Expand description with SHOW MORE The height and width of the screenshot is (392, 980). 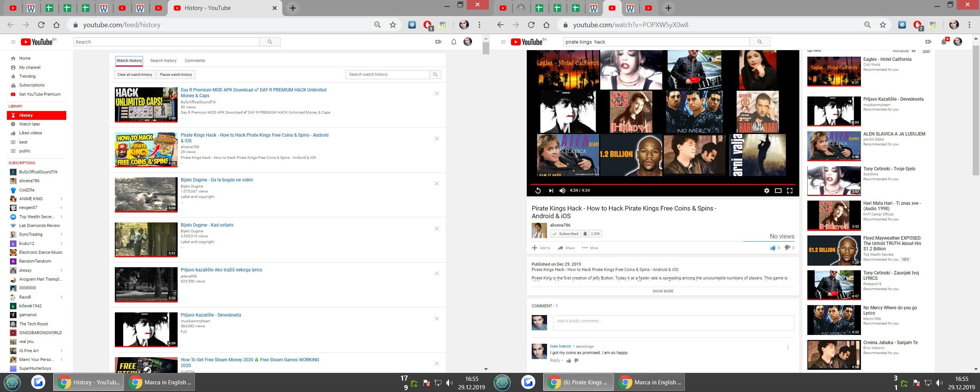point(663,291)
